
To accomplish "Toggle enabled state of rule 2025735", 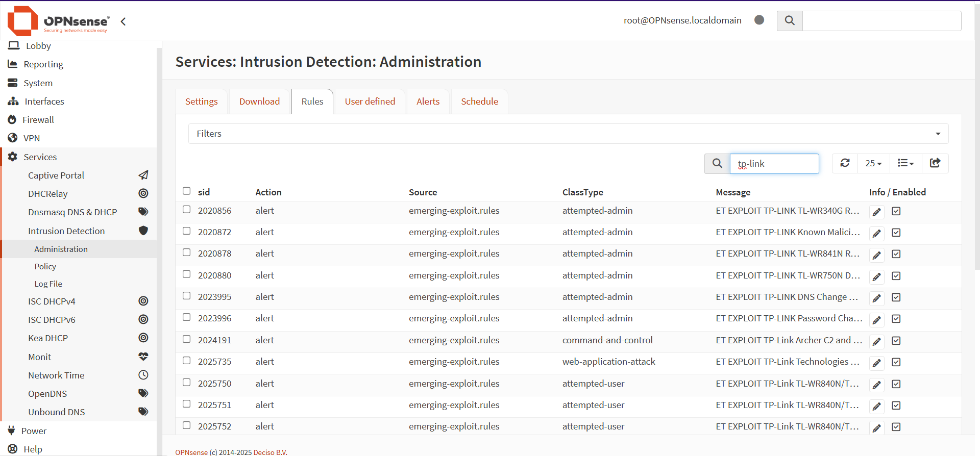I will click(896, 362).
